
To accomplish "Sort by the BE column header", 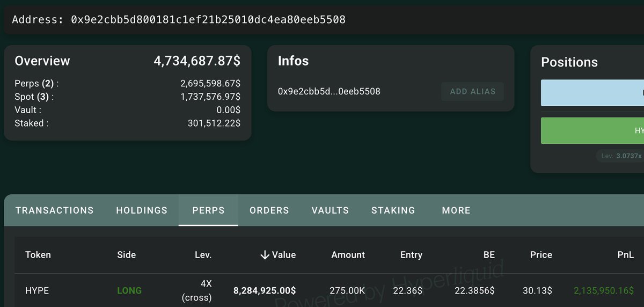I will click(488, 255).
